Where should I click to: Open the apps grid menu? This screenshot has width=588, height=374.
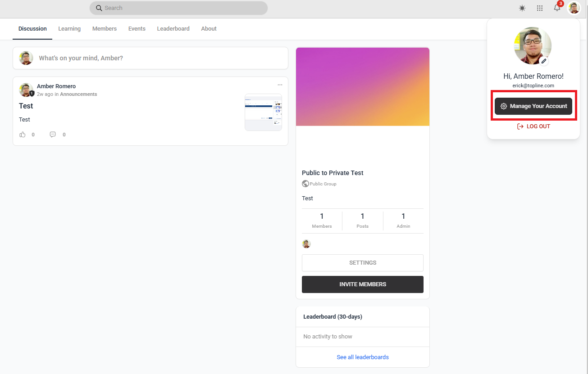(540, 8)
